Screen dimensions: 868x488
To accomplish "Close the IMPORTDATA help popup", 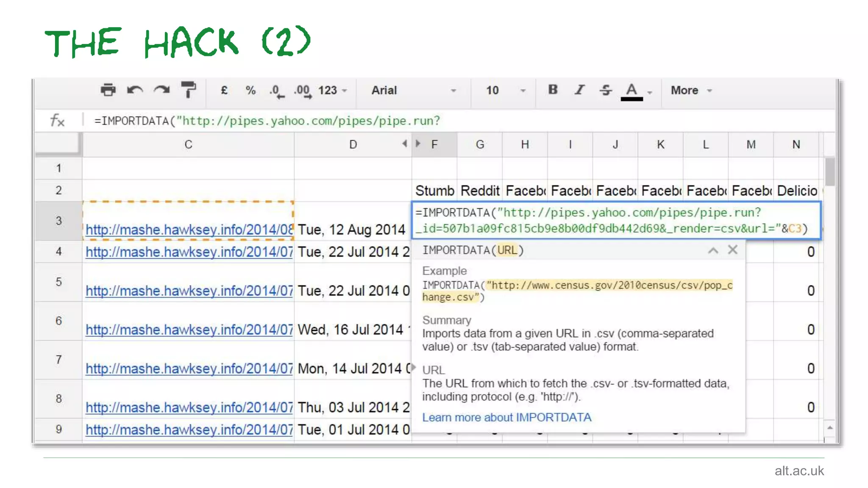I will tap(733, 250).
